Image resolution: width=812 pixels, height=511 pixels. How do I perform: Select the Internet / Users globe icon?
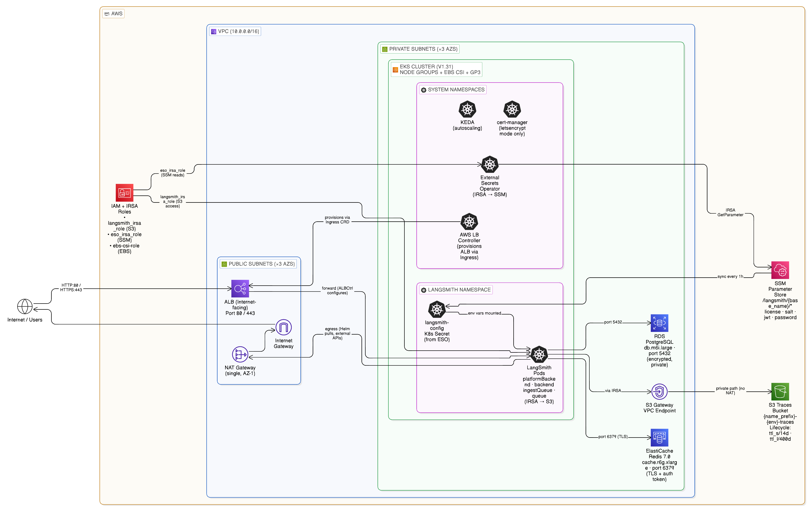pyautogui.click(x=25, y=306)
